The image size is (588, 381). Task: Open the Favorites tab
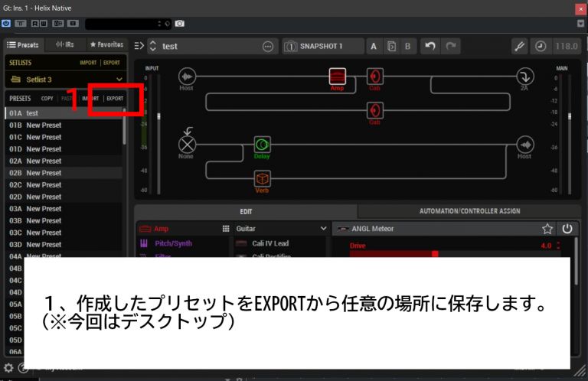point(107,44)
